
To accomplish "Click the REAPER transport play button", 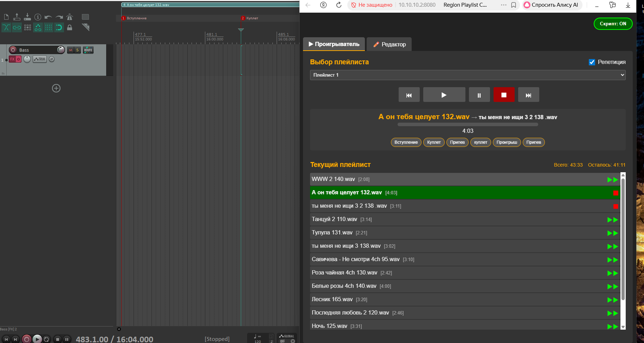I will point(37,339).
